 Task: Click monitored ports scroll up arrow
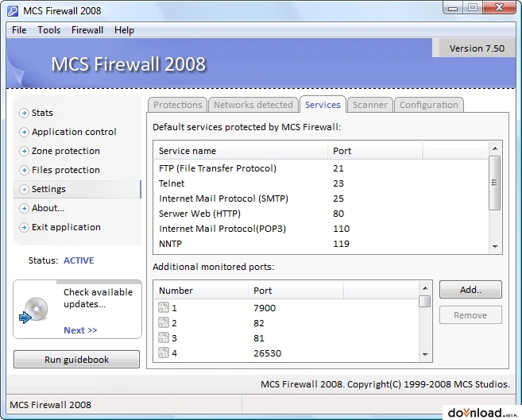(x=425, y=288)
